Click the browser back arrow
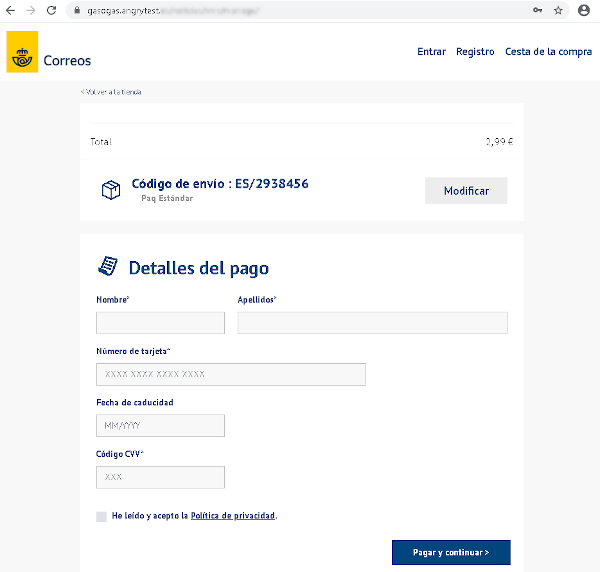Image resolution: width=600 pixels, height=572 pixels. [11, 10]
